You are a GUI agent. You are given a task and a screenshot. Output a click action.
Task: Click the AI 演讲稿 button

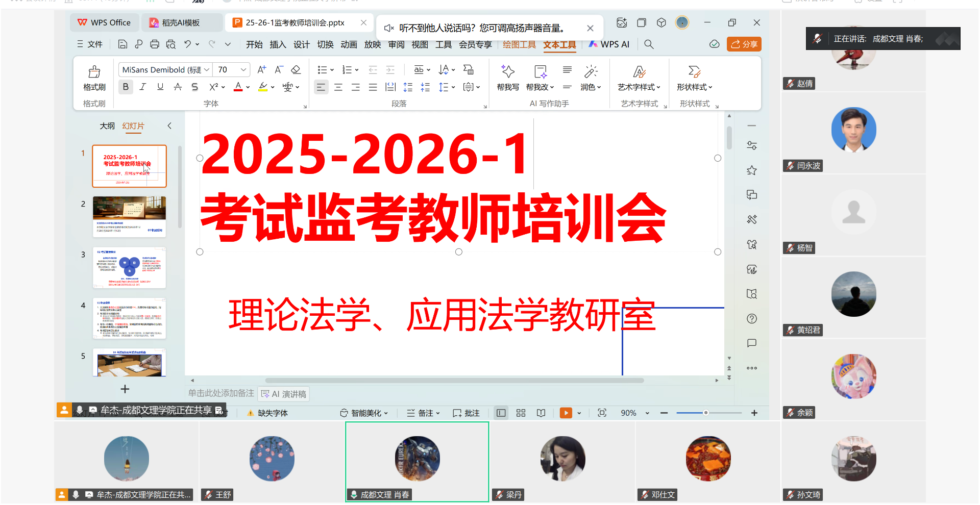(284, 394)
